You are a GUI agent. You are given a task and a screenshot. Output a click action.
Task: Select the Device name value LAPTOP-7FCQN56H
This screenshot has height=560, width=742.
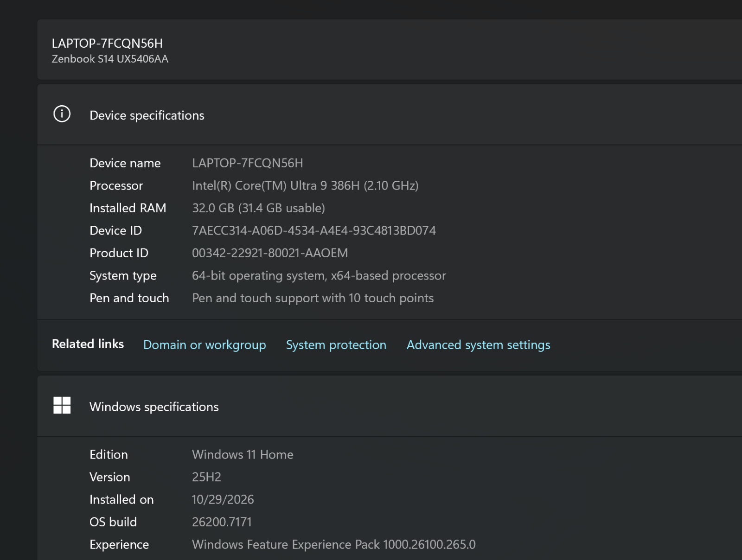coord(247,163)
